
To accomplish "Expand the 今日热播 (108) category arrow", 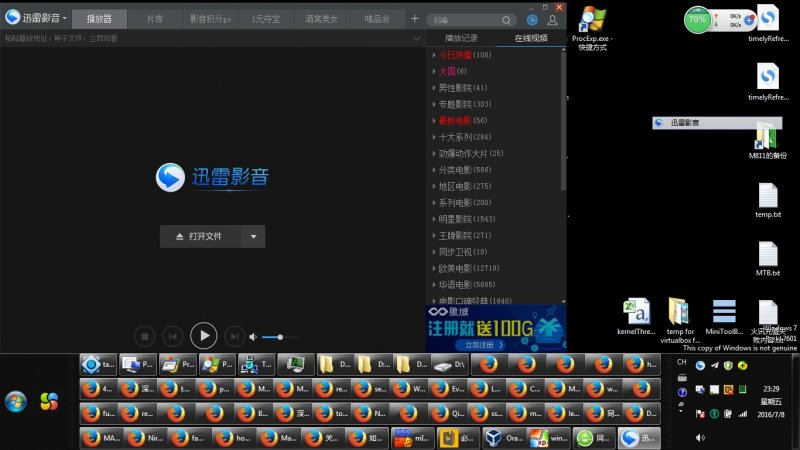I will [x=434, y=55].
